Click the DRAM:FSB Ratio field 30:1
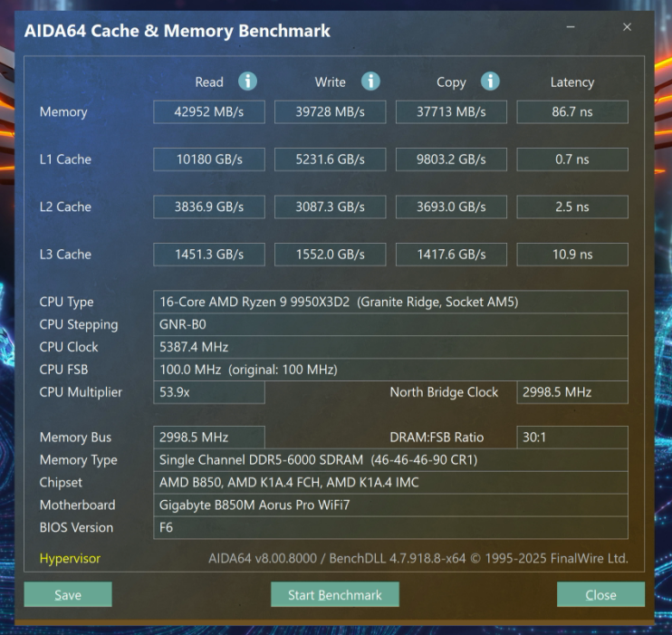The width and height of the screenshot is (672, 635). (x=572, y=438)
